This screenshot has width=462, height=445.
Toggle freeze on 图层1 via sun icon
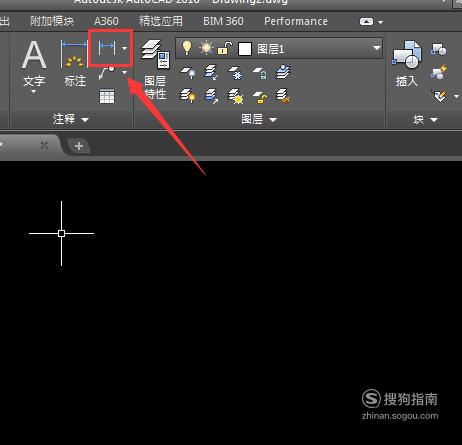pyautogui.click(x=206, y=48)
